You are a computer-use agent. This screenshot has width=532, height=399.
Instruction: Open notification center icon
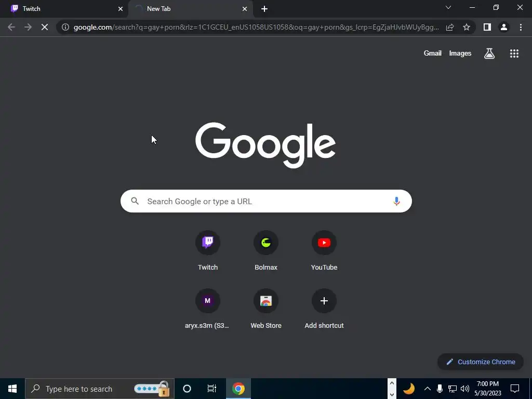click(515, 389)
